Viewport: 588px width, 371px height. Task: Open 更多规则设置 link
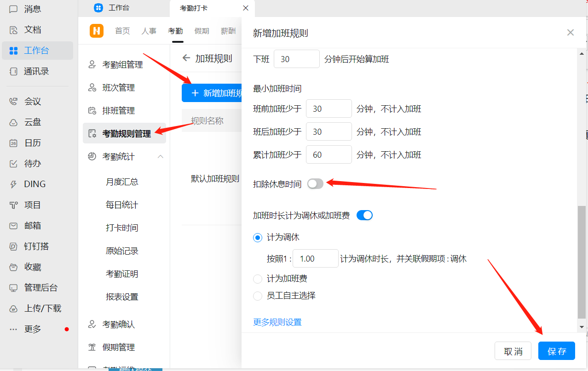click(277, 322)
